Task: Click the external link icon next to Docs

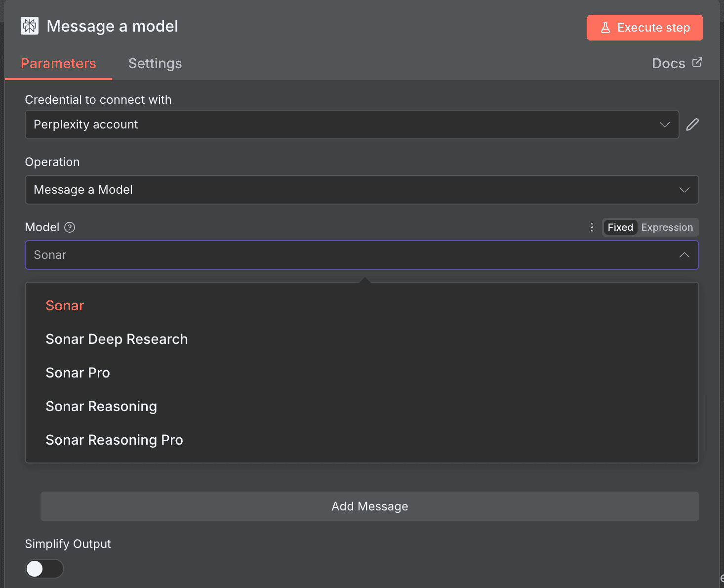Action: coord(697,62)
